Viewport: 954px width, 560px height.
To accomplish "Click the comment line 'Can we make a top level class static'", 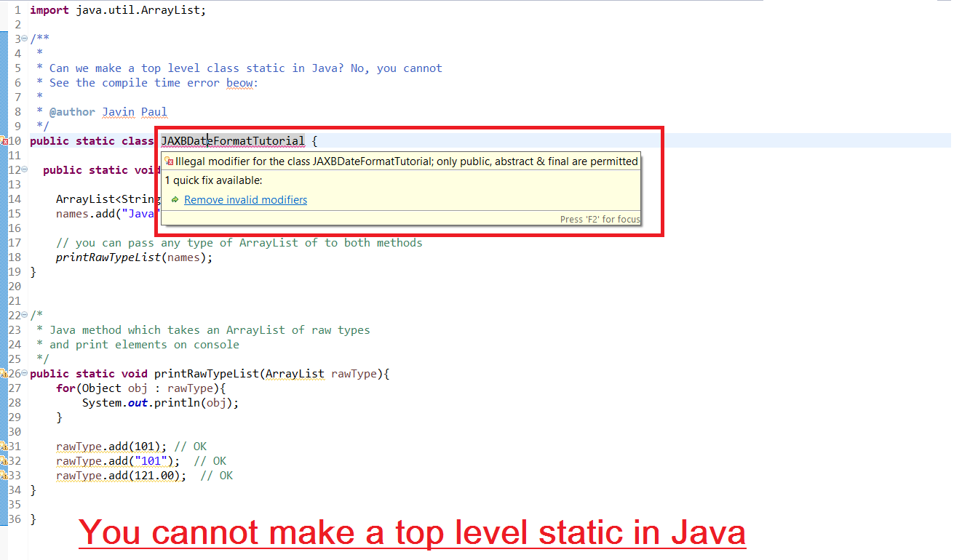I will 246,68.
